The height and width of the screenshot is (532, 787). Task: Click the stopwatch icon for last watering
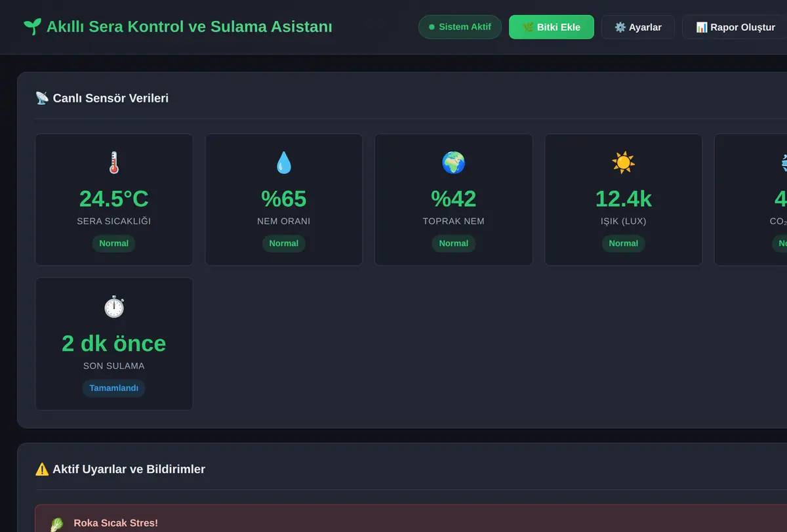tap(114, 307)
